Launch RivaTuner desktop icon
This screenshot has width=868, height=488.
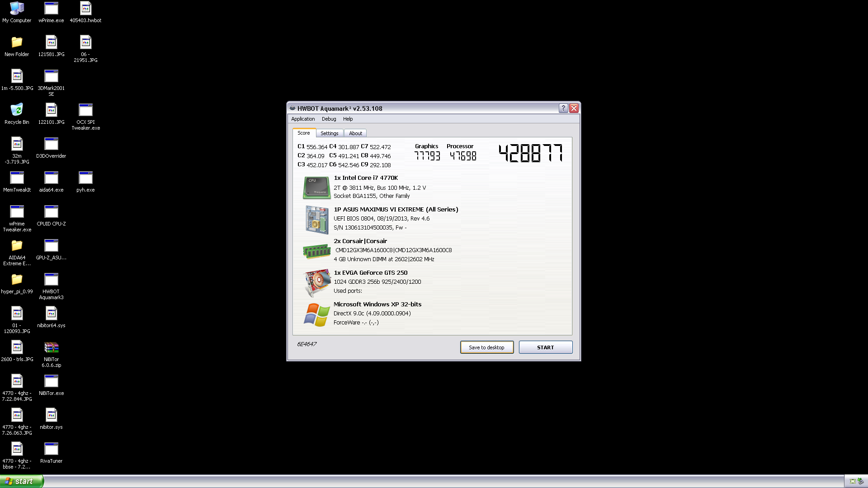(51, 453)
